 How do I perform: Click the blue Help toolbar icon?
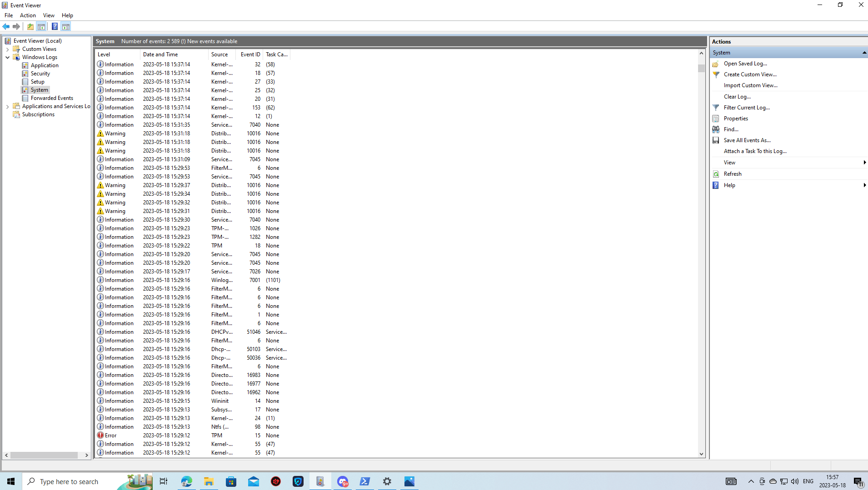pyautogui.click(x=55, y=26)
